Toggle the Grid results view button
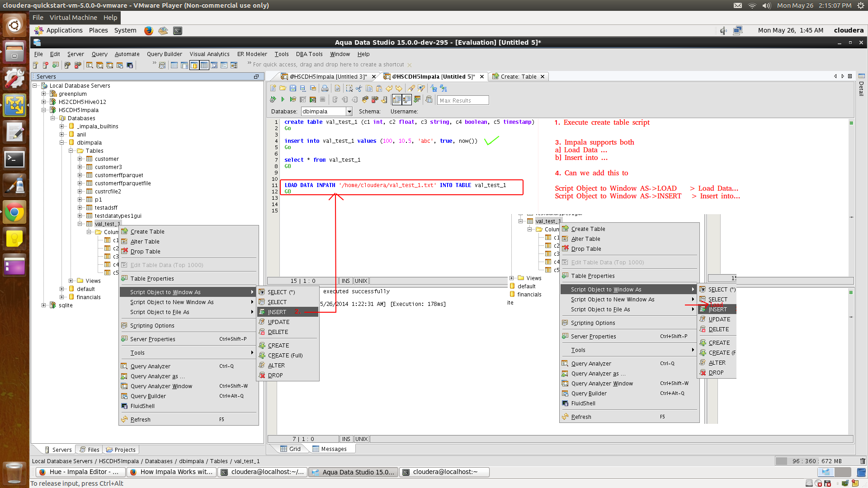Image resolution: width=868 pixels, height=488 pixels. (397, 100)
